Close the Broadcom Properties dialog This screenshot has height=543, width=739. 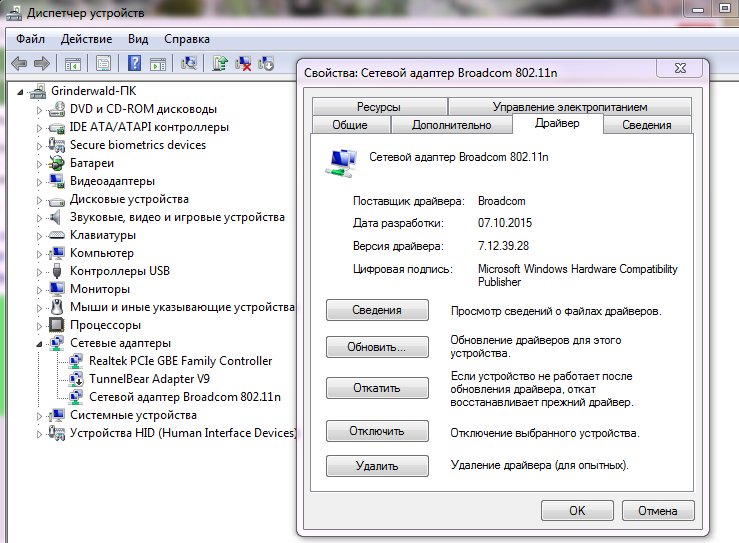[680, 68]
